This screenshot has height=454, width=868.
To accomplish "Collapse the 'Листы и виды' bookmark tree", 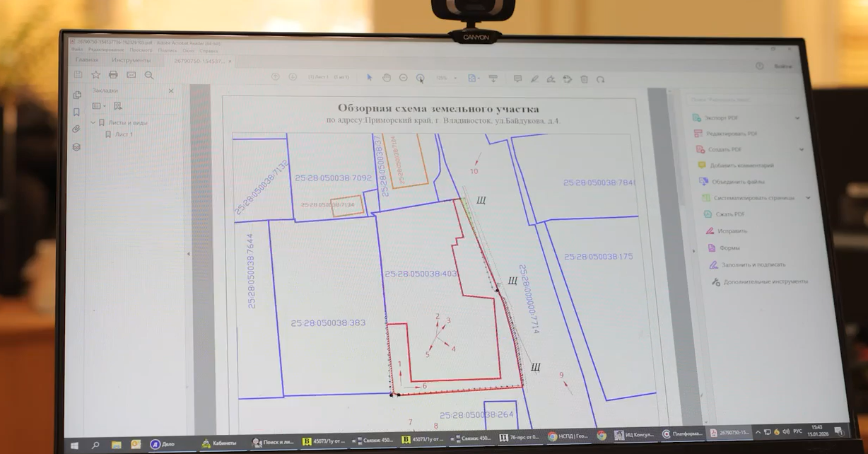I will tap(93, 122).
